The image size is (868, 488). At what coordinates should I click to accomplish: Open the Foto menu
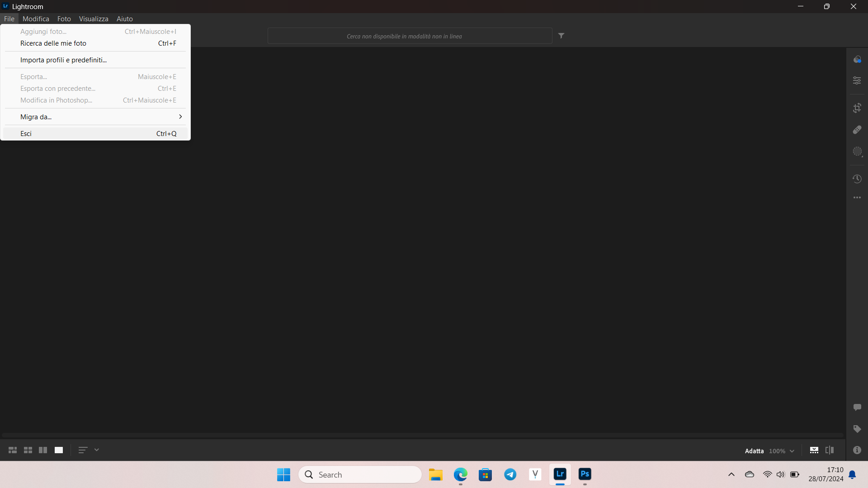[64, 19]
